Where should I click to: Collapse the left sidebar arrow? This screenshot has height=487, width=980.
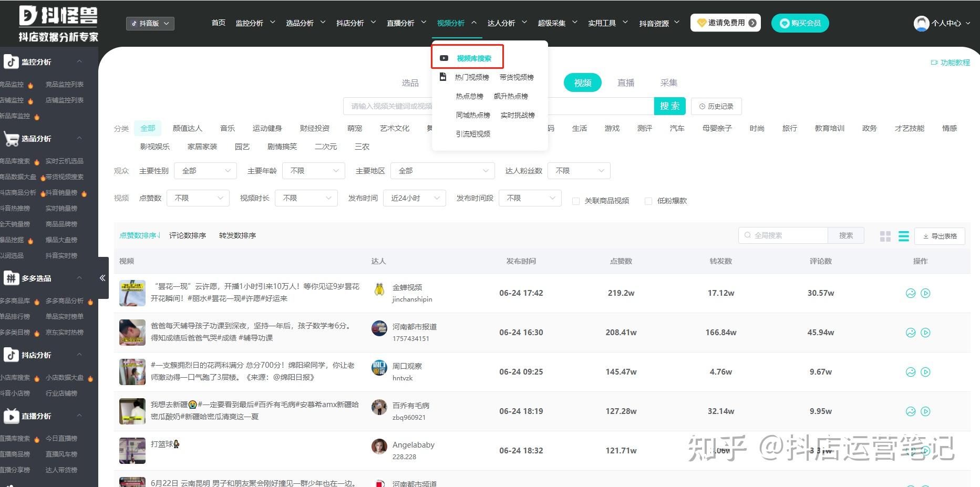click(102, 278)
